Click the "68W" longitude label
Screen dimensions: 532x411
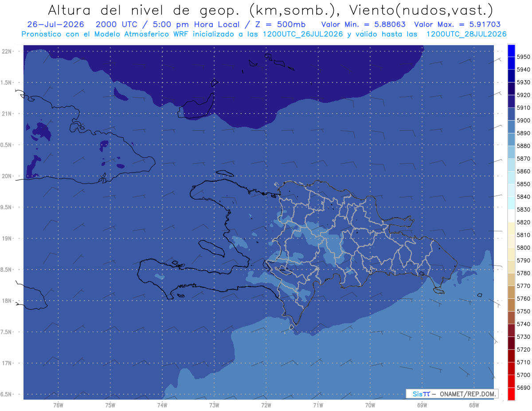coord(474,405)
